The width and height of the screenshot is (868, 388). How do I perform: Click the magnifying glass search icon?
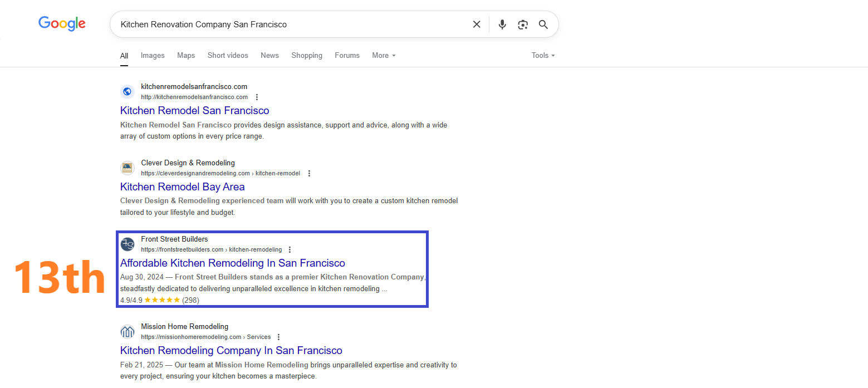(543, 24)
